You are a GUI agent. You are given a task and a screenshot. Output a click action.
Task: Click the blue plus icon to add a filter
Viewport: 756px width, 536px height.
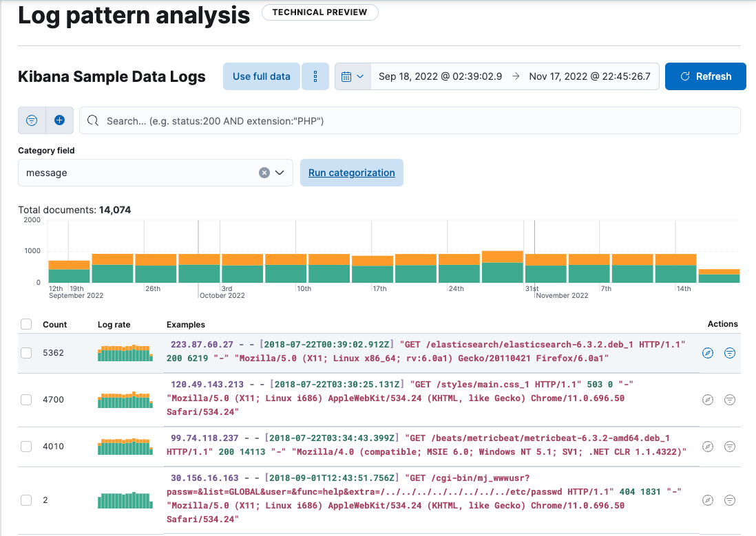[x=59, y=120]
